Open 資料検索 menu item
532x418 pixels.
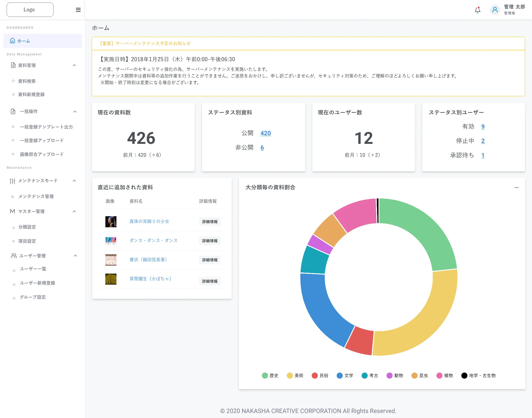[27, 81]
